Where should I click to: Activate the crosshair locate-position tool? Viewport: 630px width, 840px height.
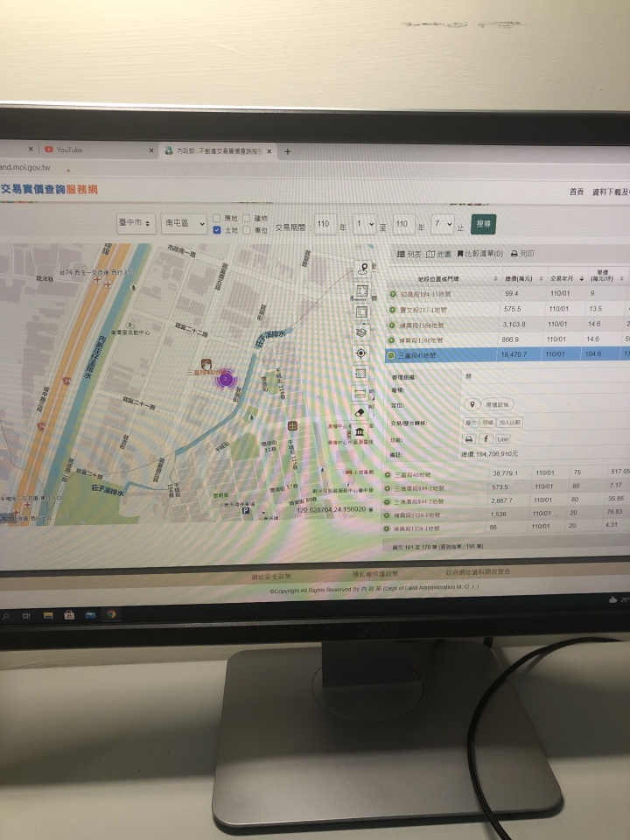point(361,353)
